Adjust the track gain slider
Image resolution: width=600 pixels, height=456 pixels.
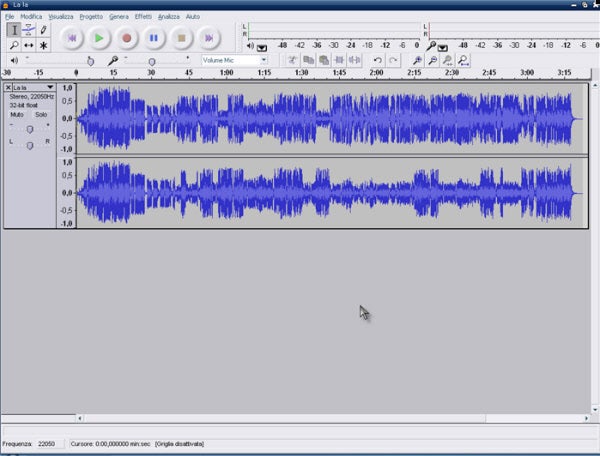tap(30, 129)
